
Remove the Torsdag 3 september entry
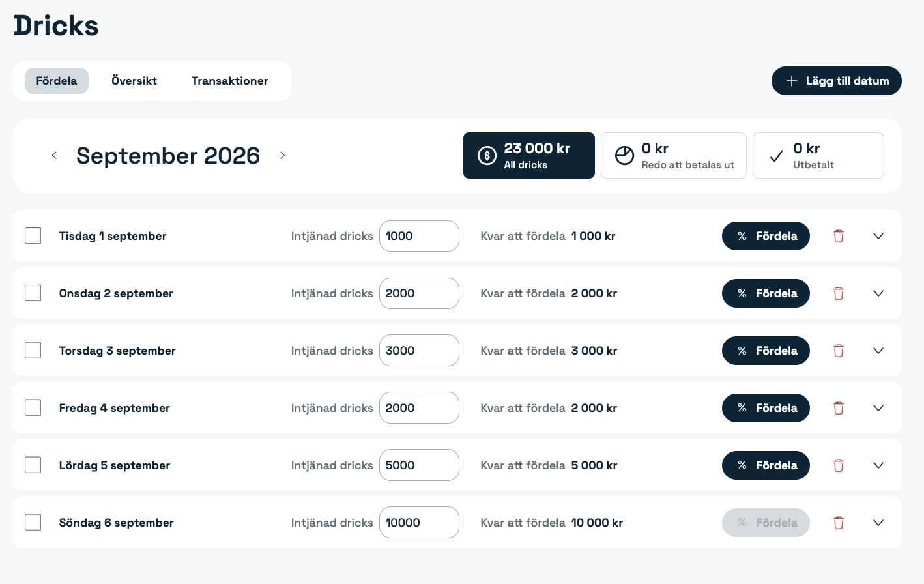coord(839,351)
